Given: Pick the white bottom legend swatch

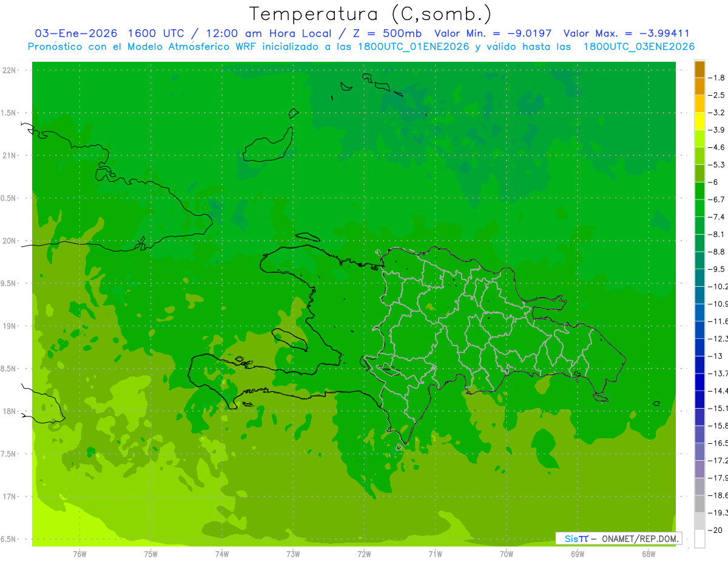Looking at the screenshot, I should (x=699, y=539).
